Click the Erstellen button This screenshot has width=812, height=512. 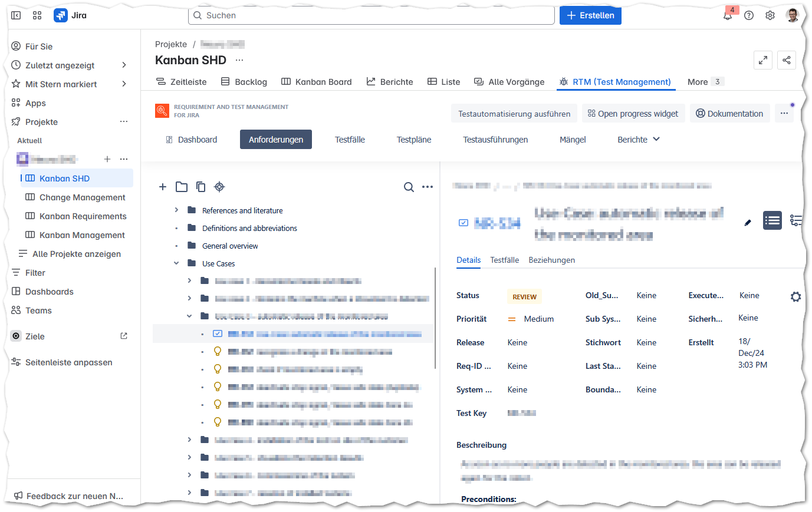tap(590, 15)
